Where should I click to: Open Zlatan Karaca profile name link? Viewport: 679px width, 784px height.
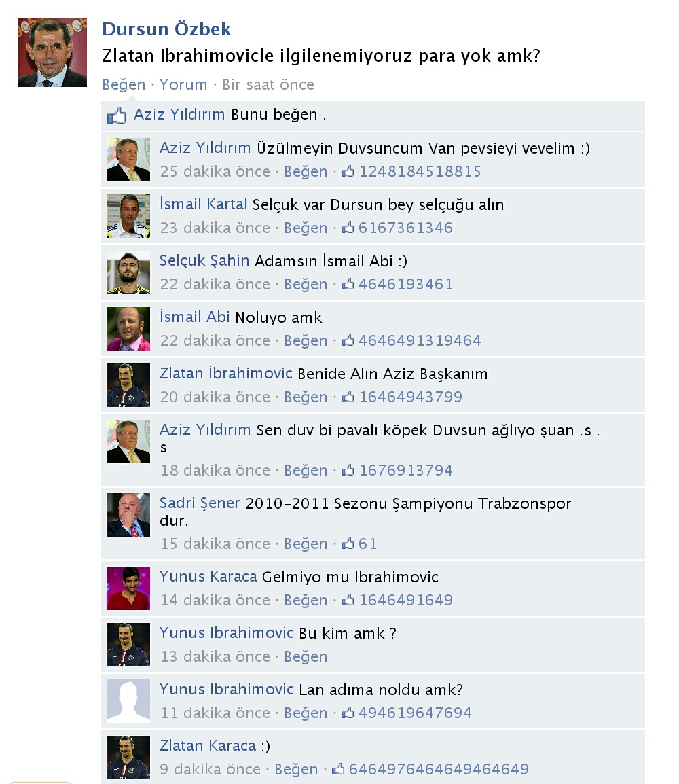click(x=208, y=745)
